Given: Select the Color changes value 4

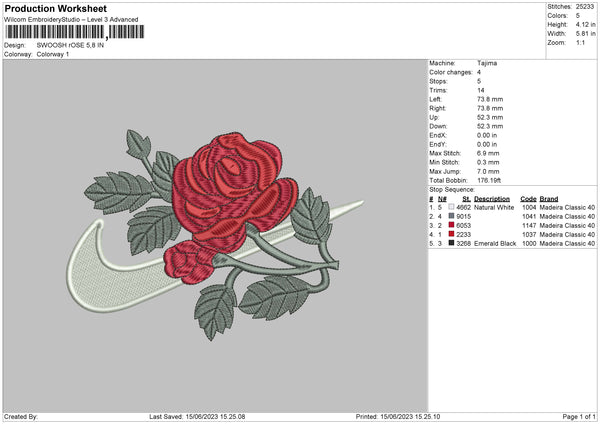Looking at the screenshot, I should pos(479,72).
